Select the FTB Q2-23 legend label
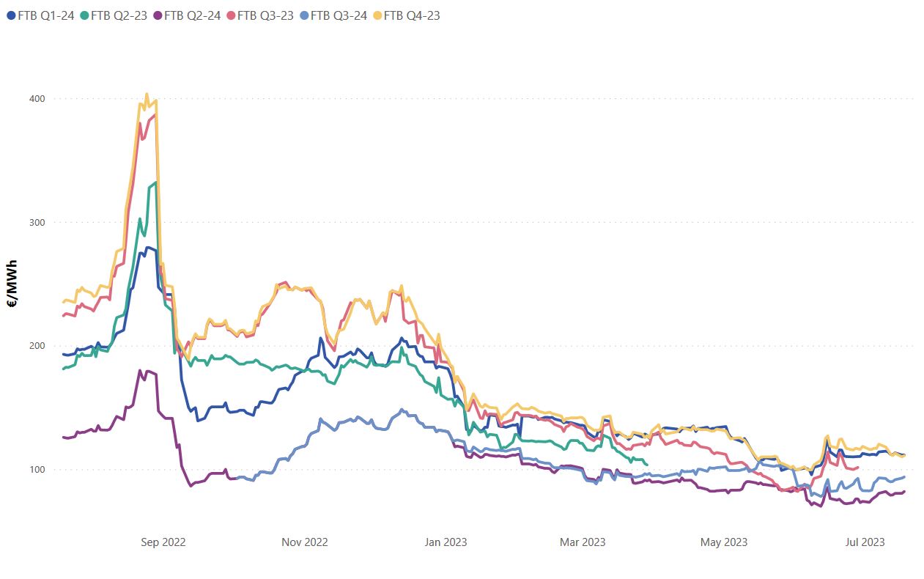Screen dimensions: 924x579 [x=119, y=15]
